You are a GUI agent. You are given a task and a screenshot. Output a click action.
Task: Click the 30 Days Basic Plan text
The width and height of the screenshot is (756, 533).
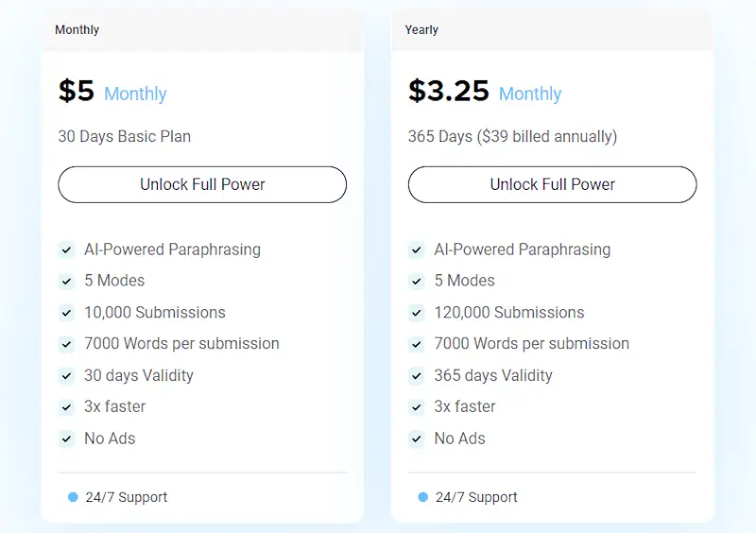click(x=124, y=137)
